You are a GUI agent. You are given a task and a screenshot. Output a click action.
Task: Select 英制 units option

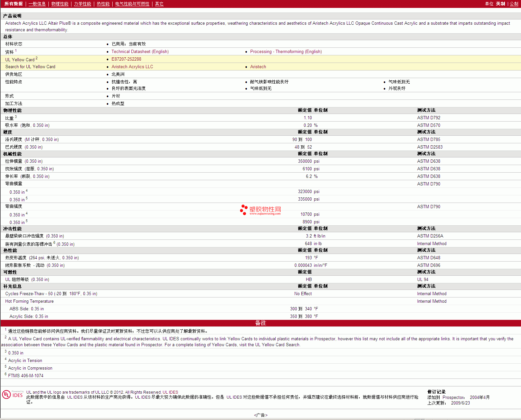tap(500, 4)
